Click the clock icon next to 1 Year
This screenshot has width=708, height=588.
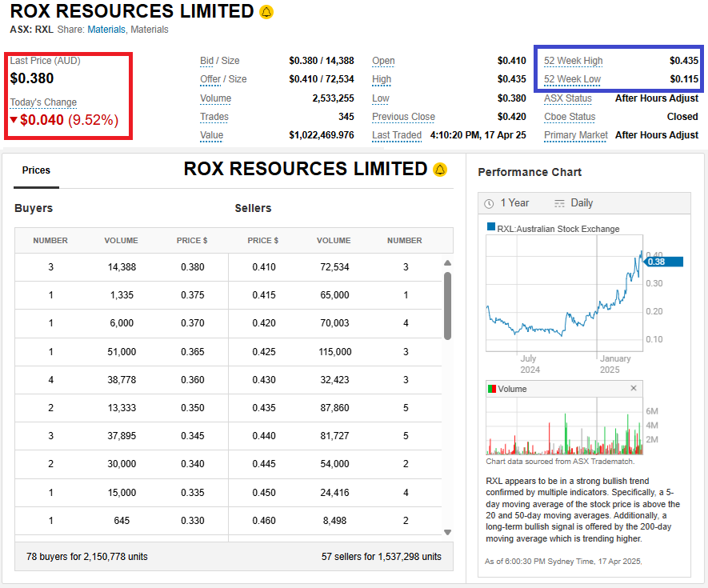pyautogui.click(x=489, y=203)
